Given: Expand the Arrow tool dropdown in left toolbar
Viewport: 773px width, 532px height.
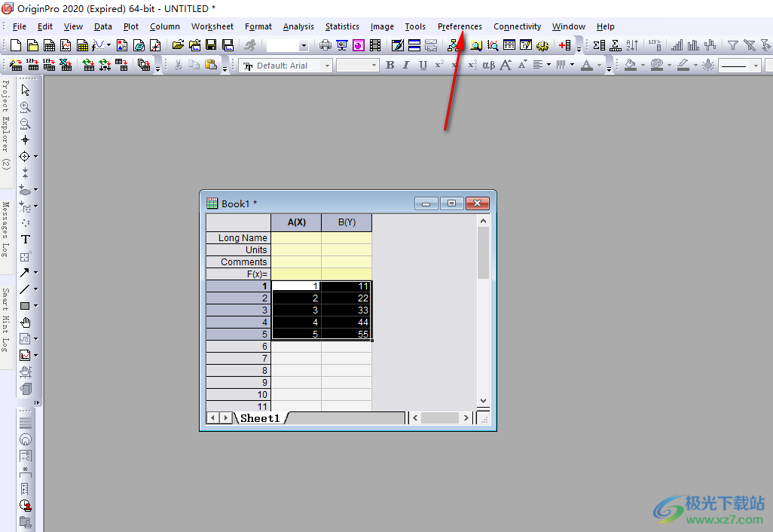Looking at the screenshot, I should (35, 273).
